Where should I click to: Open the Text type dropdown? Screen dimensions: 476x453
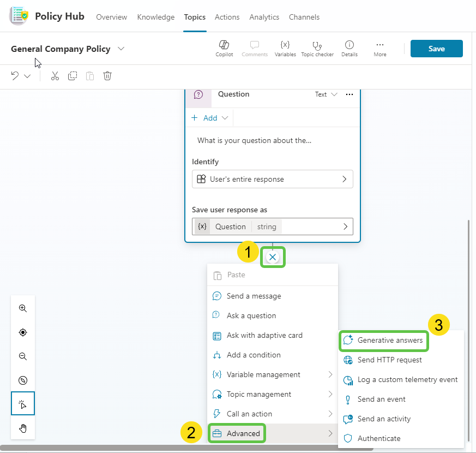pyautogui.click(x=326, y=94)
